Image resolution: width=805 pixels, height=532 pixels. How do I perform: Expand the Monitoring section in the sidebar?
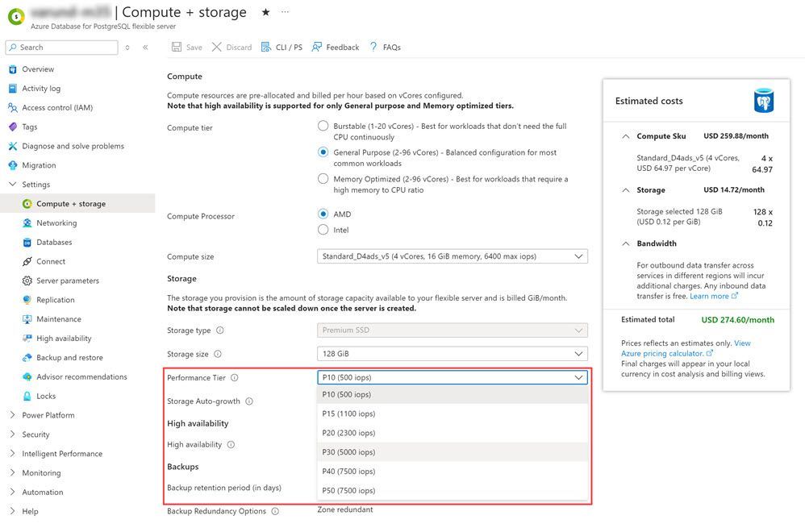tap(41, 473)
